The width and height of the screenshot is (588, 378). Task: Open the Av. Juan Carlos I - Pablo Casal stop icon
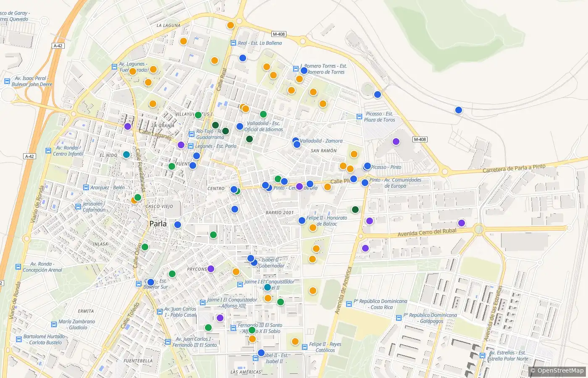coord(160,312)
